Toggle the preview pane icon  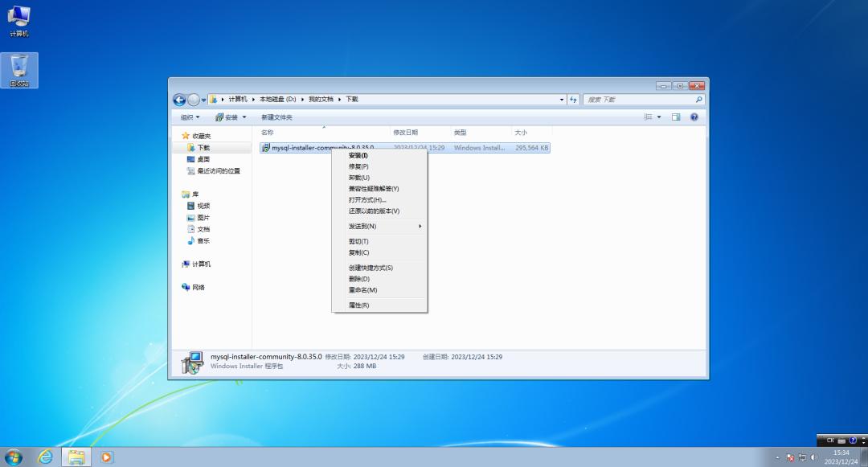[x=676, y=117]
